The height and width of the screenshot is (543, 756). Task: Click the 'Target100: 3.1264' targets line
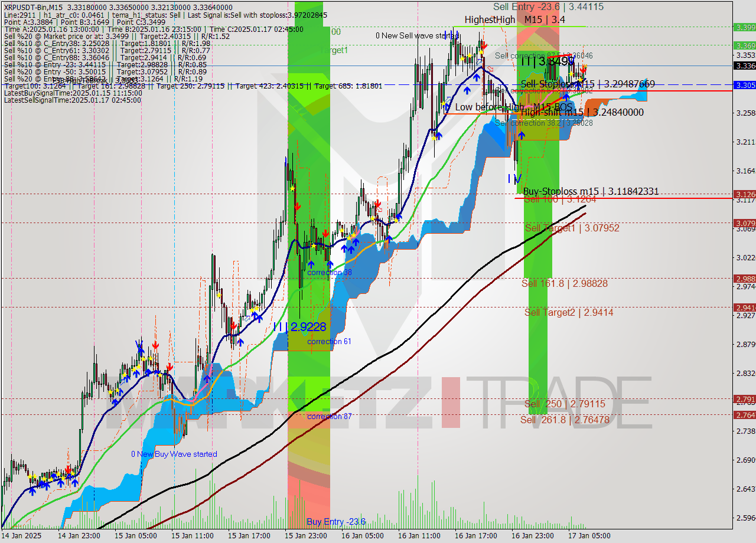click(193, 86)
